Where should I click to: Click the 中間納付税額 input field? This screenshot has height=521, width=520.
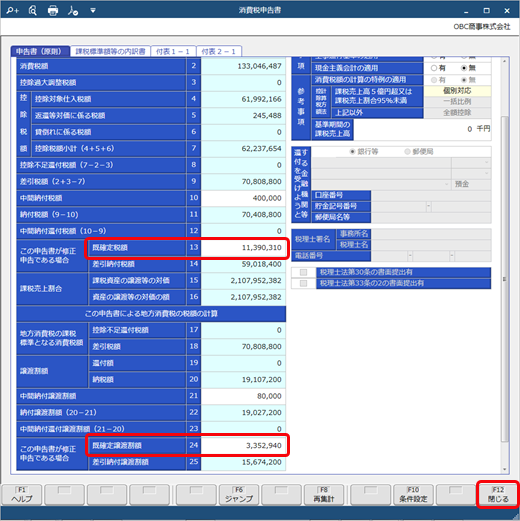243,198
